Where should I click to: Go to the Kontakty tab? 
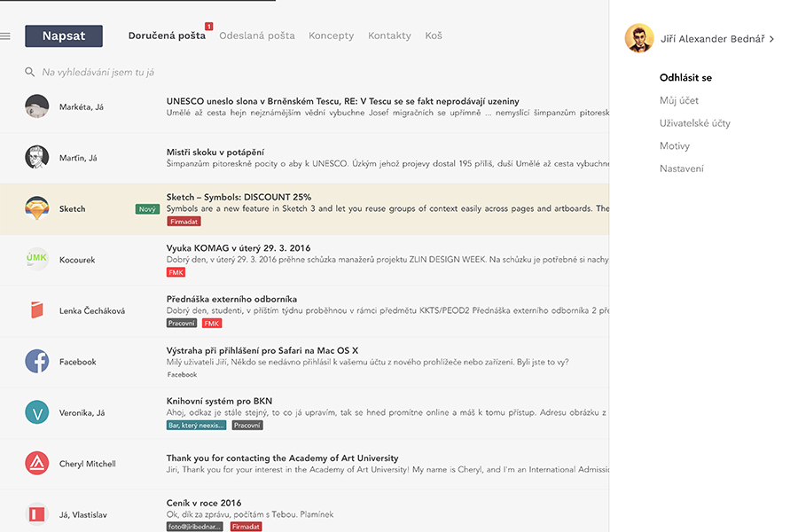coord(389,35)
